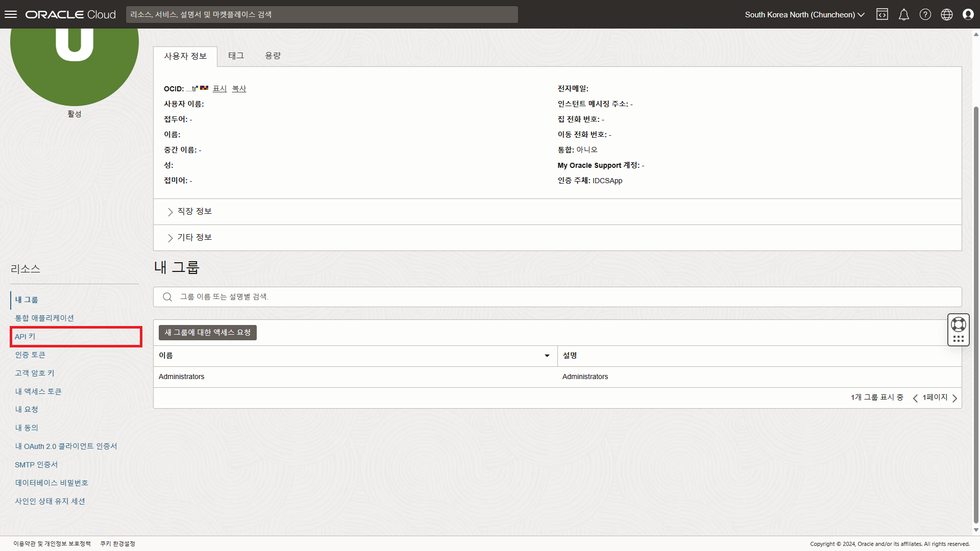980x551 pixels.
Task: Open Cloud Shell developer tools icon
Action: [x=882, y=14]
